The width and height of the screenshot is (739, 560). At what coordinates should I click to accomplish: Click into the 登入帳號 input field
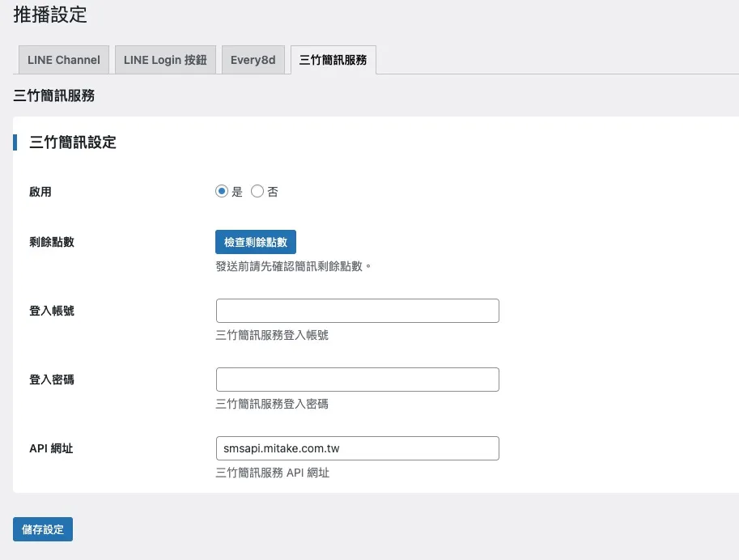click(357, 310)
